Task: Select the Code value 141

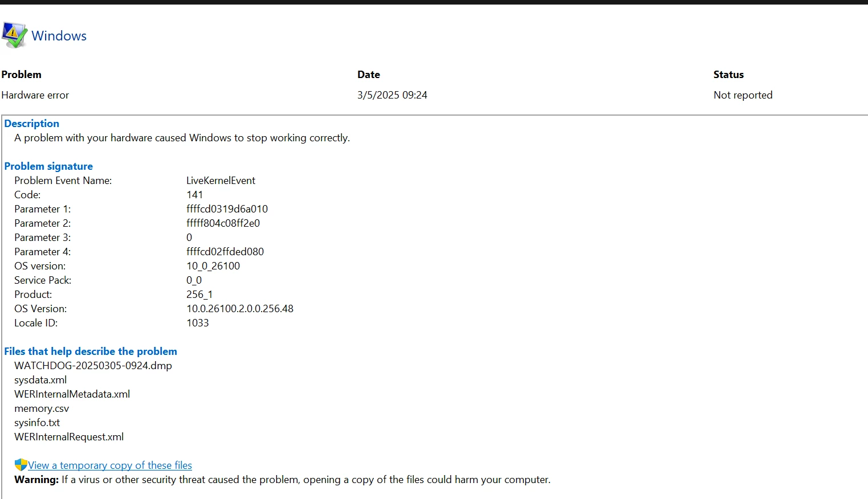Action: (x=195, y=195)
